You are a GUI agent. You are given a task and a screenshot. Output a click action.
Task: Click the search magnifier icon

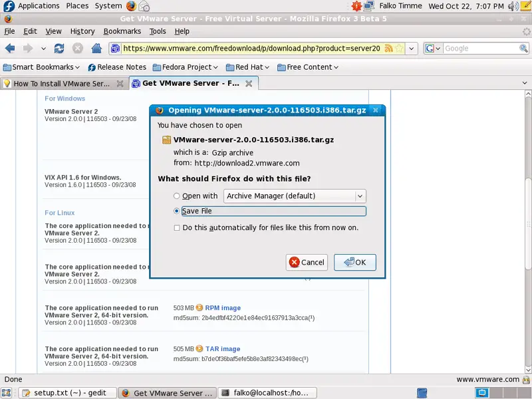(x=523, y=49)
